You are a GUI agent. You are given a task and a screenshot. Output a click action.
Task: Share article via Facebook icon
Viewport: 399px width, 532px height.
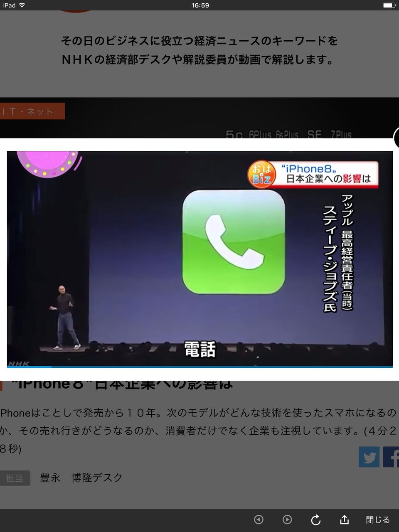point(391,457)
